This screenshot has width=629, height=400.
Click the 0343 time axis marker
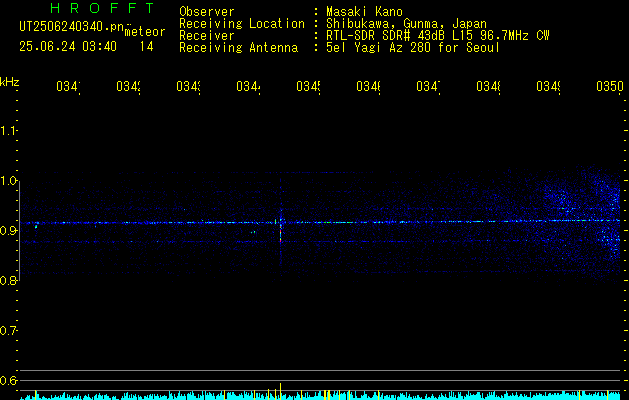click(189, 87)
